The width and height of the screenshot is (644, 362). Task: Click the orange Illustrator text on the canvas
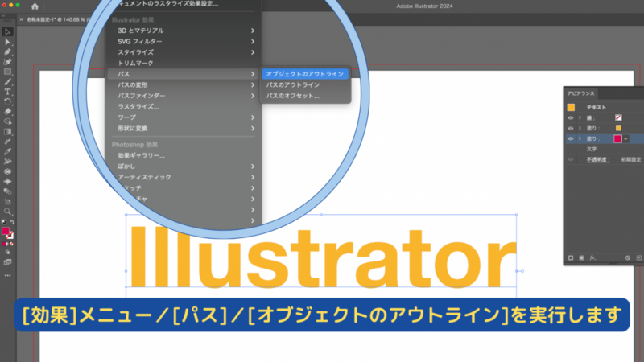tap(323, 257)
